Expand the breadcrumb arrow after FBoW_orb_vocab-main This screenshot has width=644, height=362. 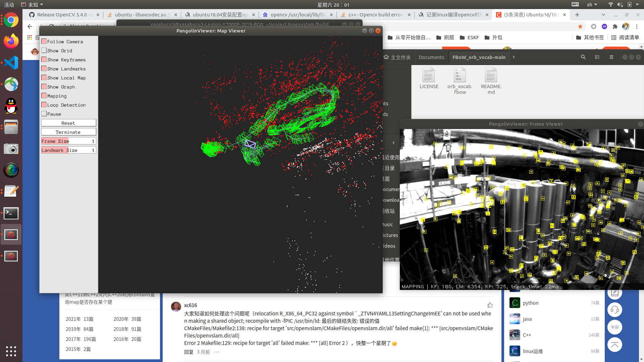tap(514, 57)
